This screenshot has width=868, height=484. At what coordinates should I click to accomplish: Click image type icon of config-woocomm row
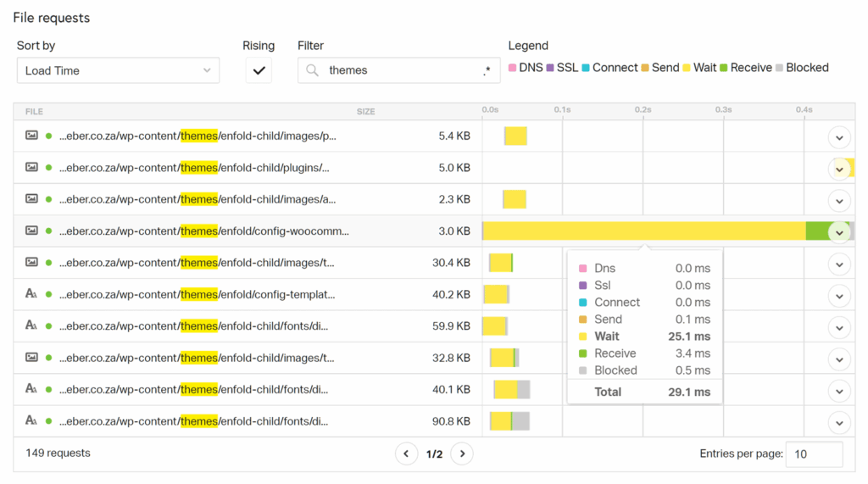(31, 231)
